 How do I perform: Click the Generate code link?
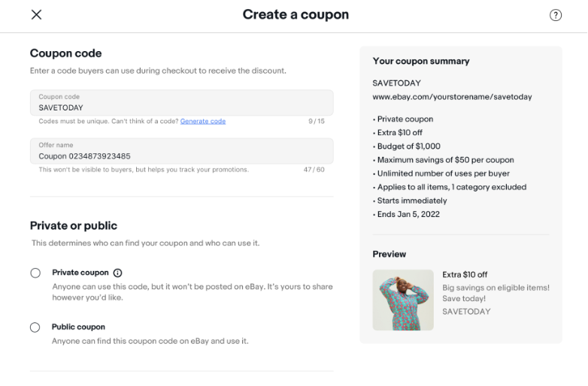(203, 122)
